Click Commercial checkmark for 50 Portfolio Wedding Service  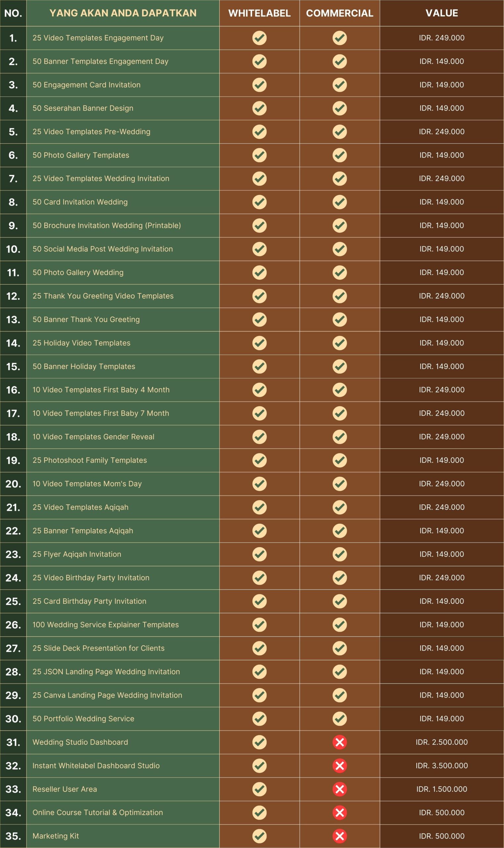coord(340,718)
